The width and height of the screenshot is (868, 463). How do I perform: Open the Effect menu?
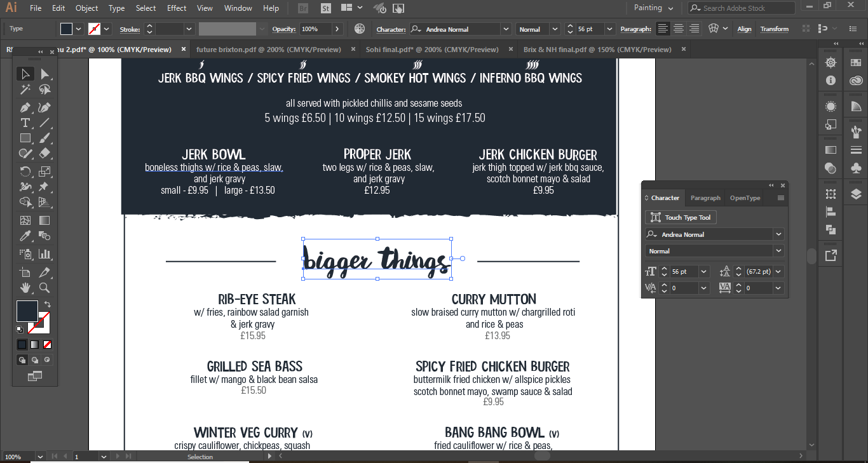click(177, 8)
